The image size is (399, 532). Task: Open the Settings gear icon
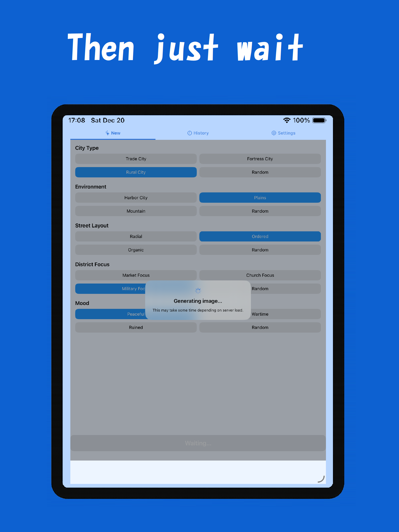274,133
